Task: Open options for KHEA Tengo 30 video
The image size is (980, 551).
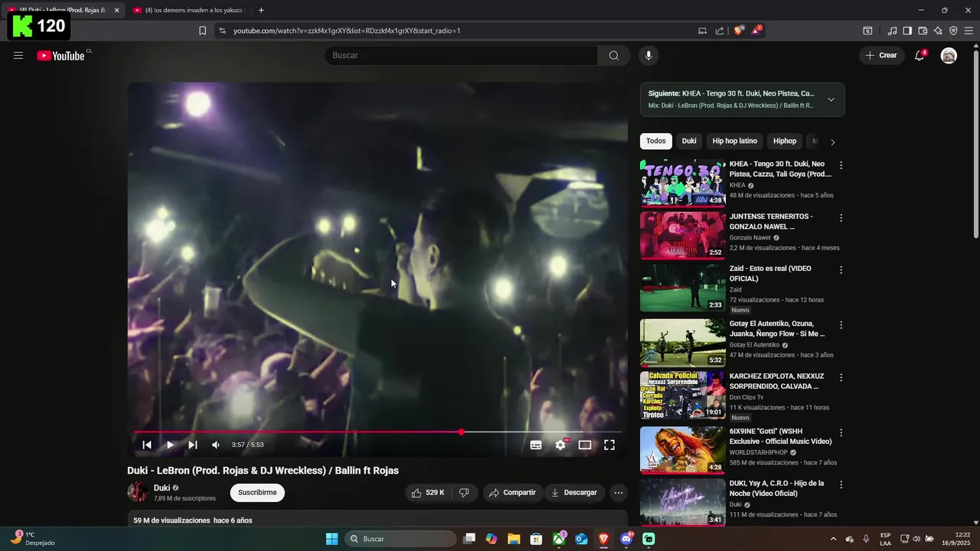Action: click(x=841, y=165)
